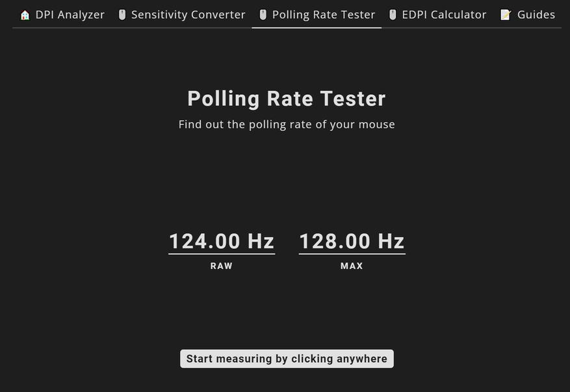Click the mouse icon beside Polling Rate Tester
Viewport: 570px width, 392px height.
[263, 15]
